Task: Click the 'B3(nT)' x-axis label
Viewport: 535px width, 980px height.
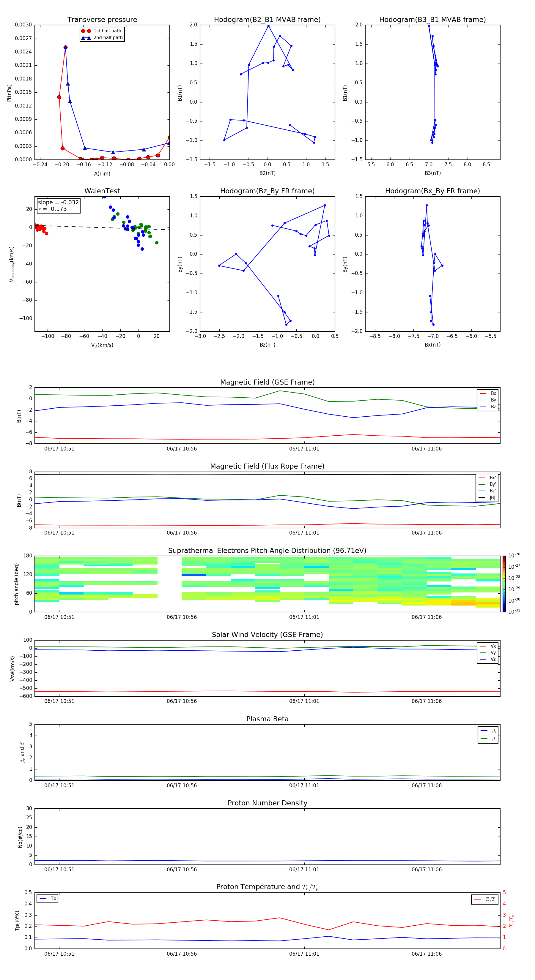Action: 432,173
